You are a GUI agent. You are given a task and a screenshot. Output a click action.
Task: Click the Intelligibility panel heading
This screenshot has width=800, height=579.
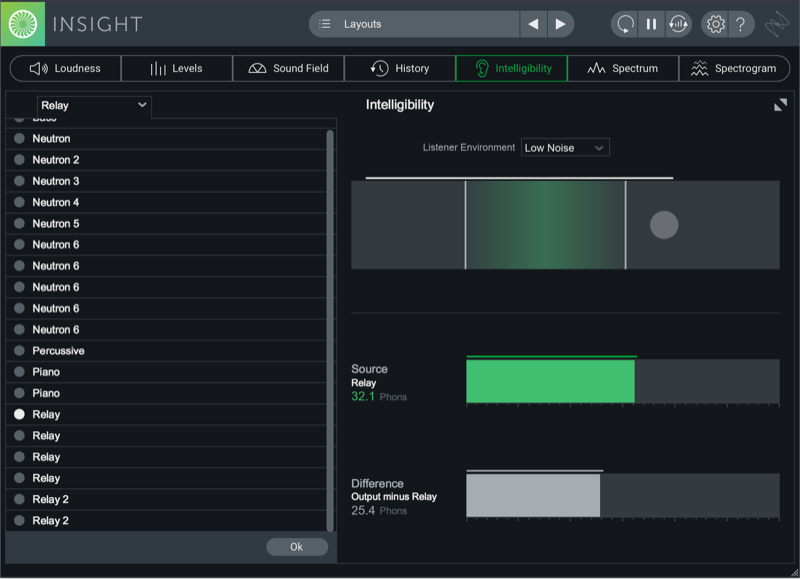coord(400,105)
